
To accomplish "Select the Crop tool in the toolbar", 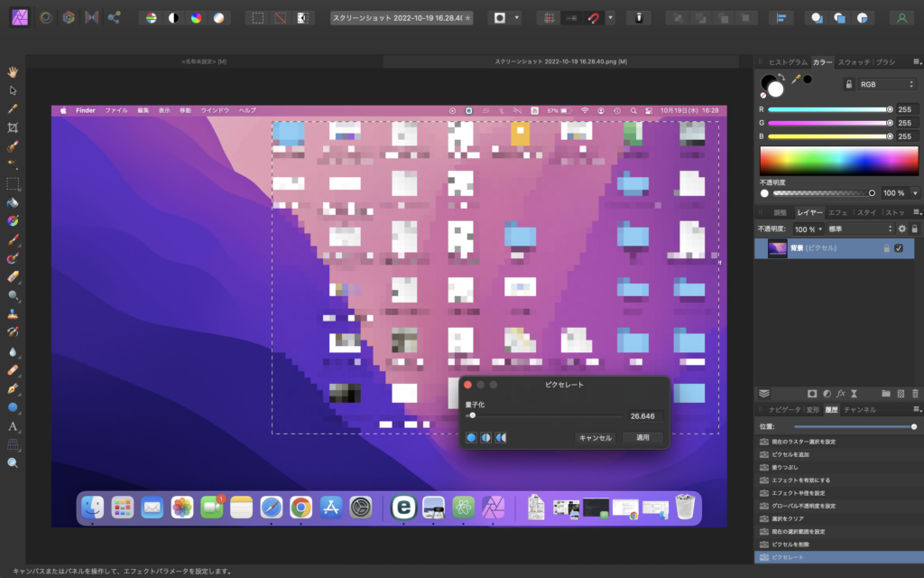I will (x=13, y=127).
